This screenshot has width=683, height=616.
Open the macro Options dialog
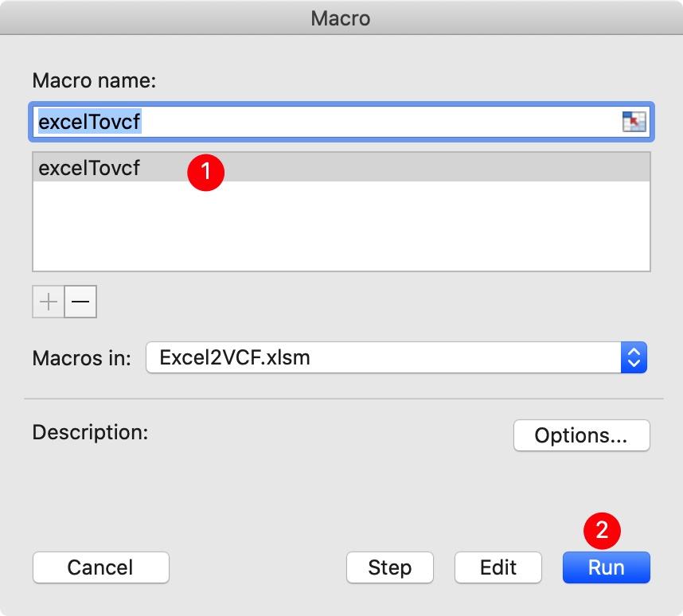pos(582,435)
